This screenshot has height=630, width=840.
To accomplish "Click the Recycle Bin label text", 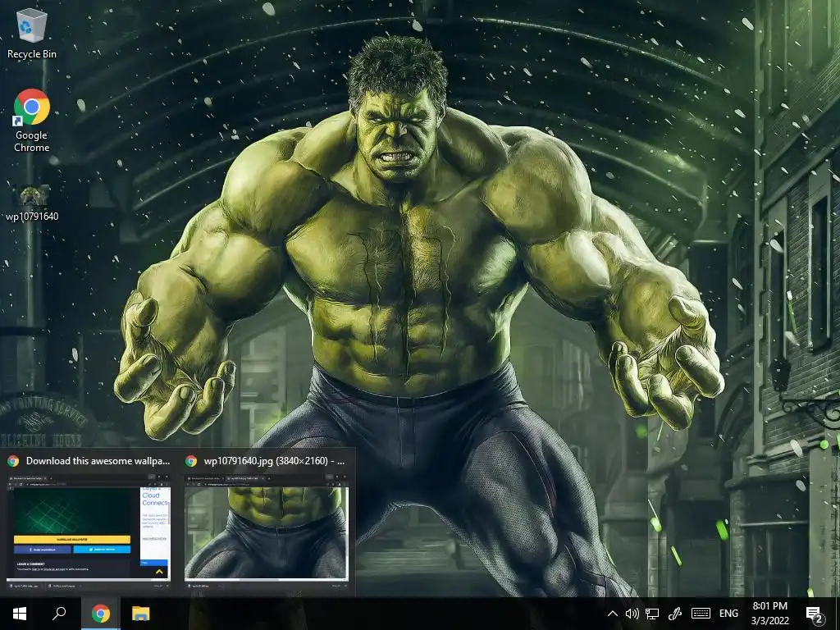I will click(32, 54).
